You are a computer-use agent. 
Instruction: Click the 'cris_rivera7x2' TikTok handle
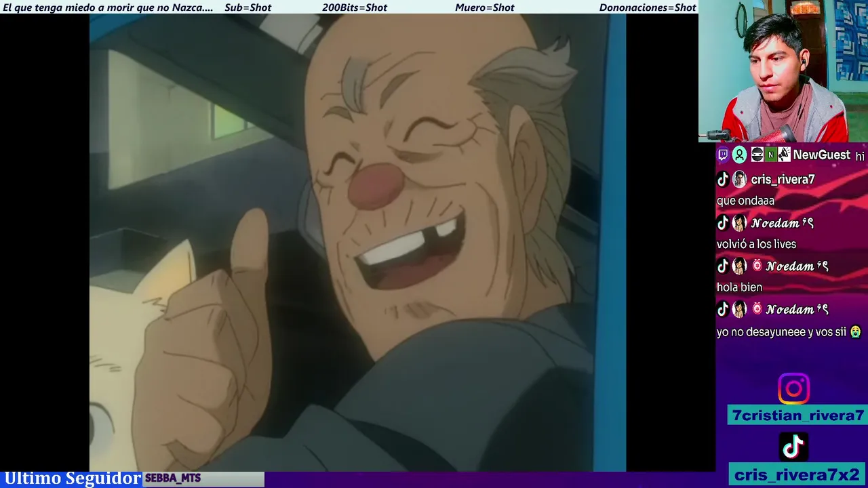click(797, 474)
